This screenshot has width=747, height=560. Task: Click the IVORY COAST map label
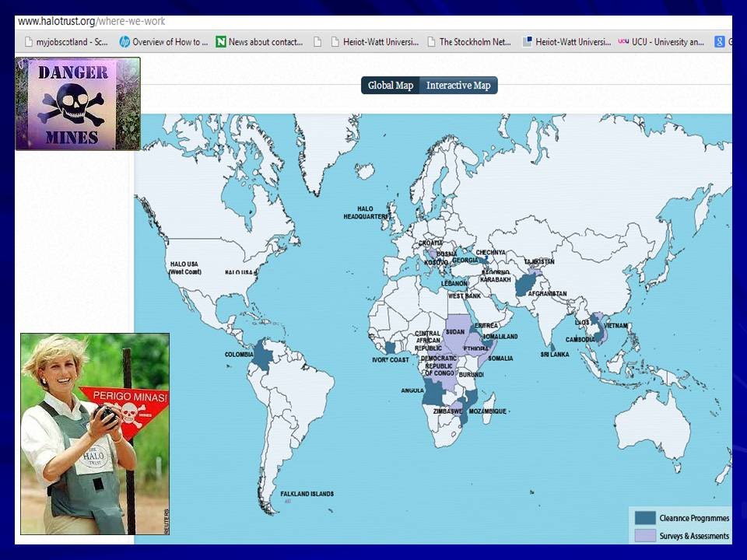click(390, 359)
